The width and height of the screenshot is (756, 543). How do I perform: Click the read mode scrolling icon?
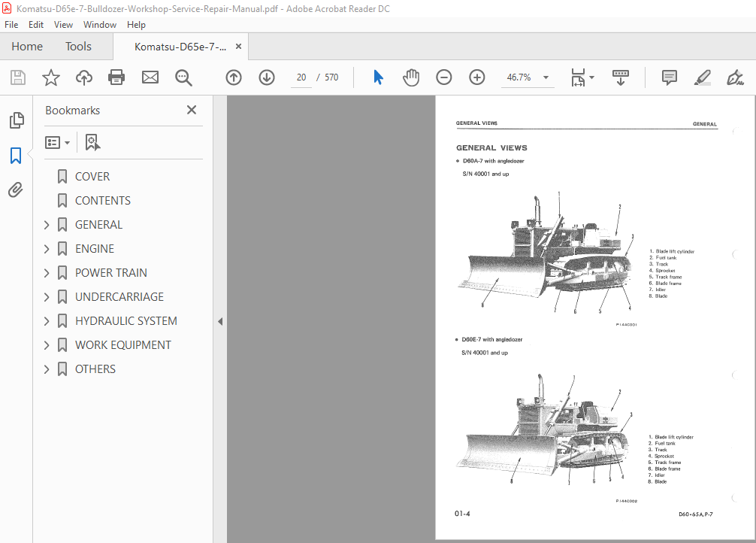pos(621,77)
